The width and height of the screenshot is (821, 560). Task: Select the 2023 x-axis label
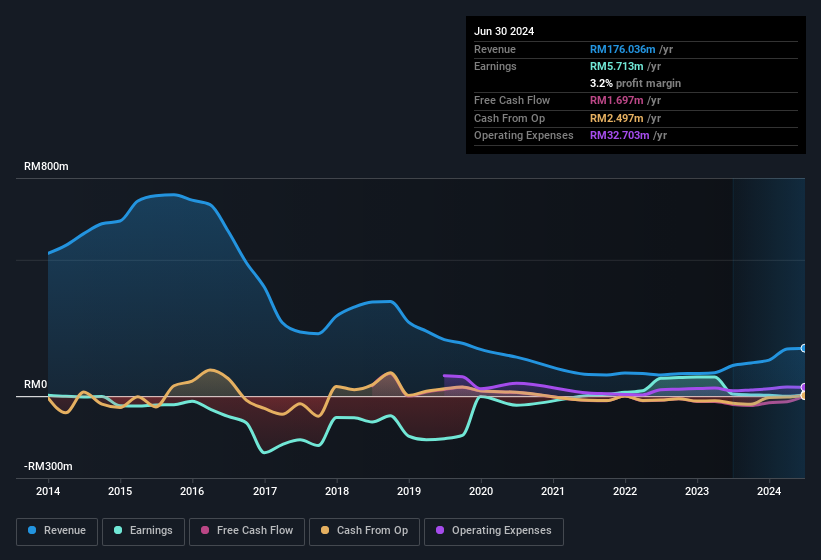click(697, 491)
